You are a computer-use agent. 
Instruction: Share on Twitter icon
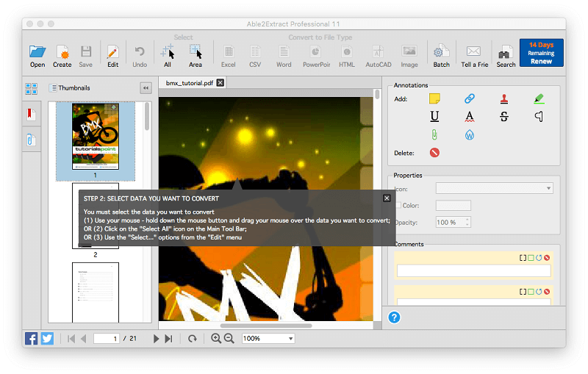click(x=47, y=339)
